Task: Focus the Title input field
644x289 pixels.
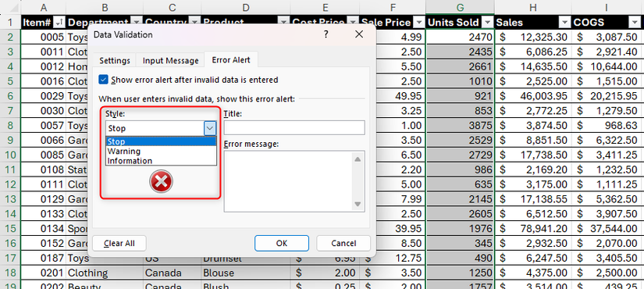Action: point(294,127)
